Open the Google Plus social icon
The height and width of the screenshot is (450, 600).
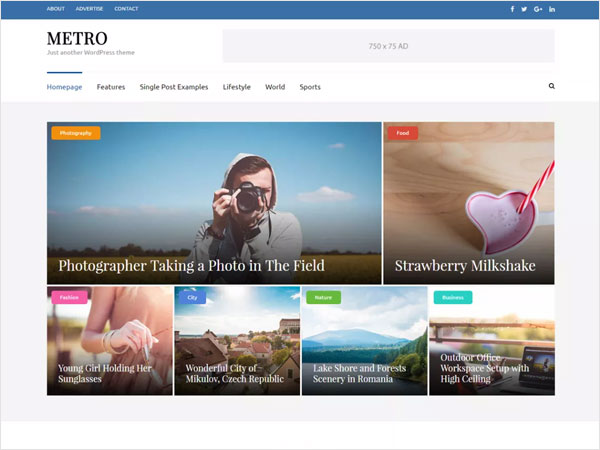(x=538, y=9)
